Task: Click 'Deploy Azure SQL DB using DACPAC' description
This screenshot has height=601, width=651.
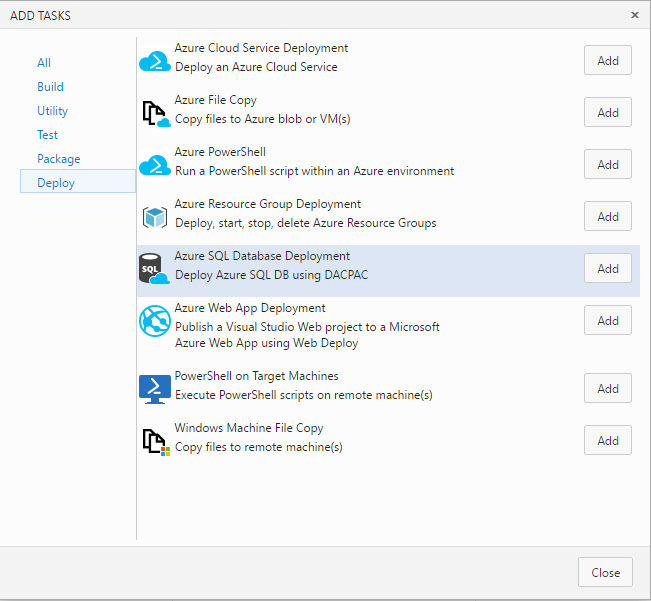Action: pos(272,275)
